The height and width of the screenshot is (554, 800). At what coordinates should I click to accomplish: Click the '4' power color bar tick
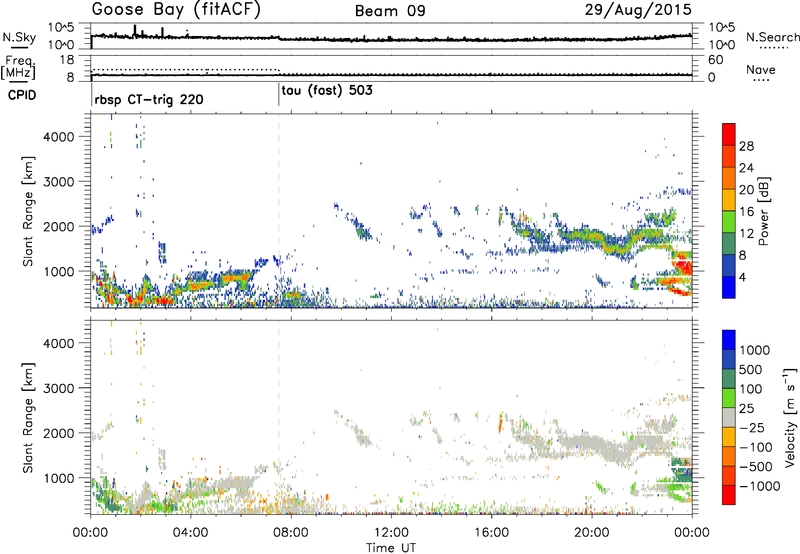point(742,277)
